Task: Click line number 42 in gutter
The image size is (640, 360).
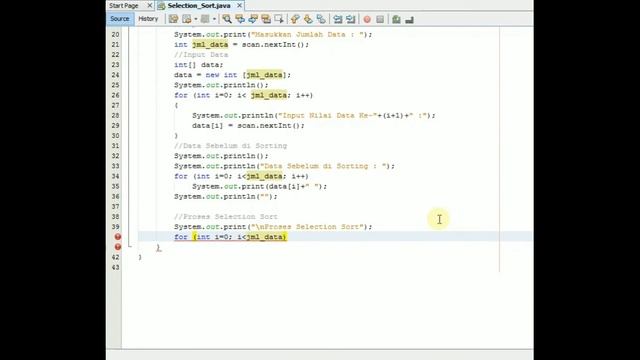Action: (116, 257)
